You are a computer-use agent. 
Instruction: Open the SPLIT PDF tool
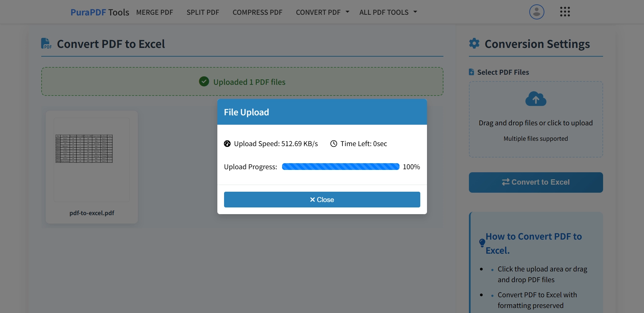click(203, 12)
